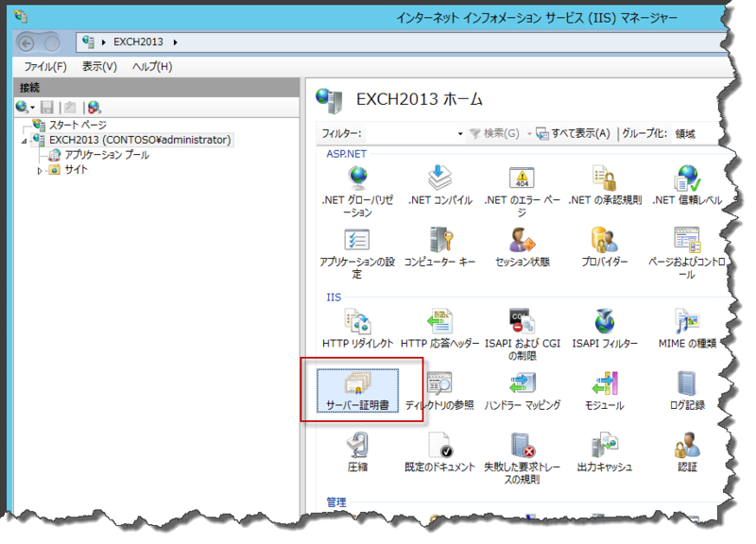Viewport: 756px width, 544px height.
Task: Open the ファイル(F) menu
Action: pyautogui.click(x=45, y=66)
